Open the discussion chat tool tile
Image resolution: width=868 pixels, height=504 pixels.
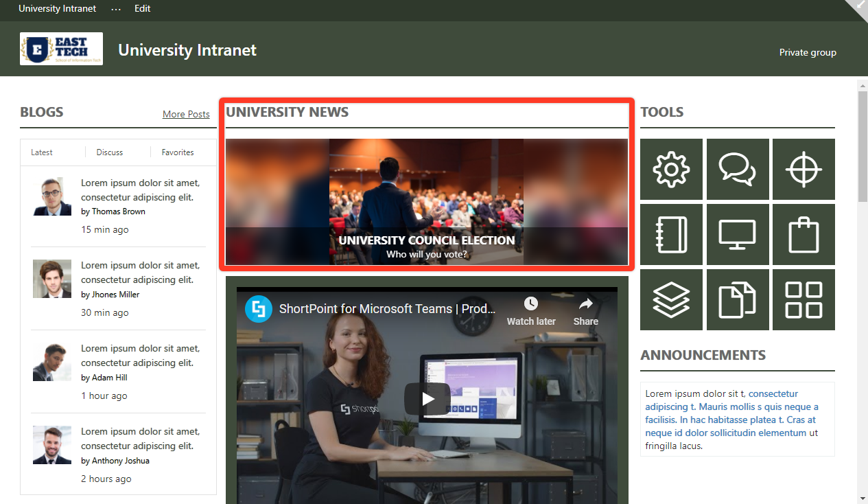tap(738, 169)
